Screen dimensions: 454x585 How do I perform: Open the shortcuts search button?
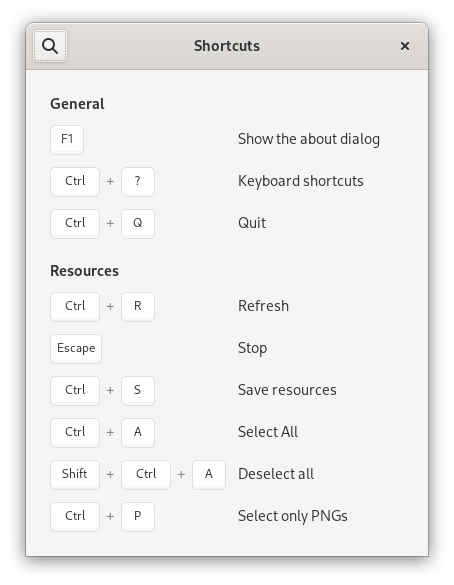[x=50, y=46]
